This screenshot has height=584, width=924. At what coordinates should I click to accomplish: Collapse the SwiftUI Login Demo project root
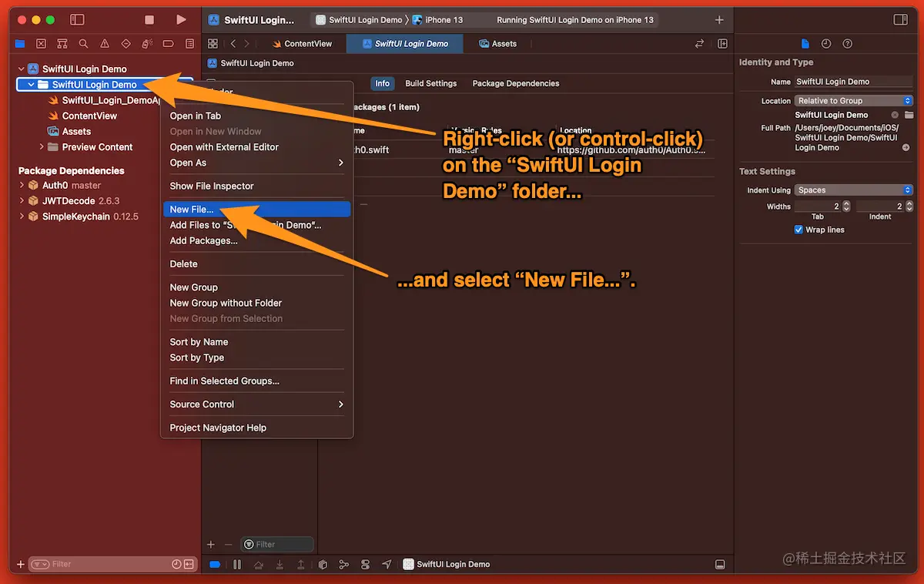[x=22, y=69]
